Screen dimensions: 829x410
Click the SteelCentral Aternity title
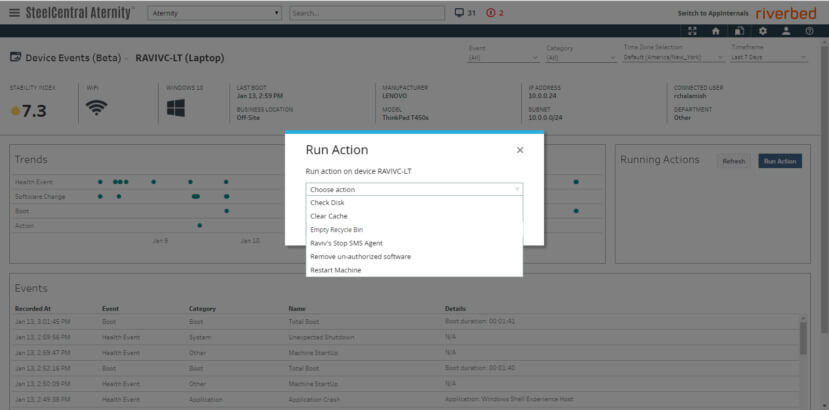79,13
